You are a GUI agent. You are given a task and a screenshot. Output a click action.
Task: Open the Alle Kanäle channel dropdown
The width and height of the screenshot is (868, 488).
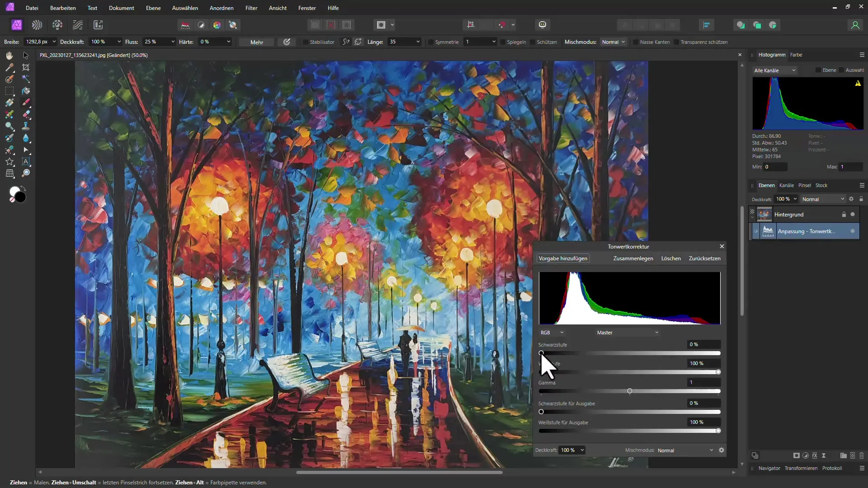[x=775, y=70]
